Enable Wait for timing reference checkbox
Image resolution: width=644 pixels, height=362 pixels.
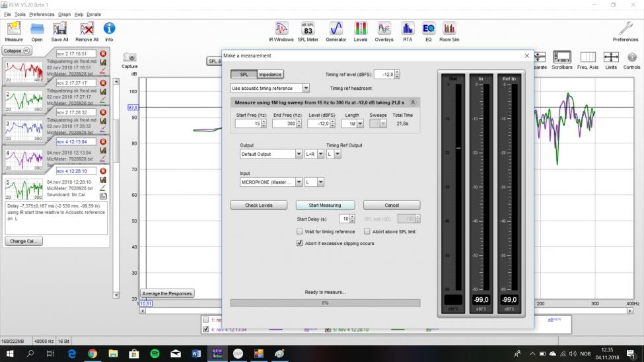tap(300, 232)
